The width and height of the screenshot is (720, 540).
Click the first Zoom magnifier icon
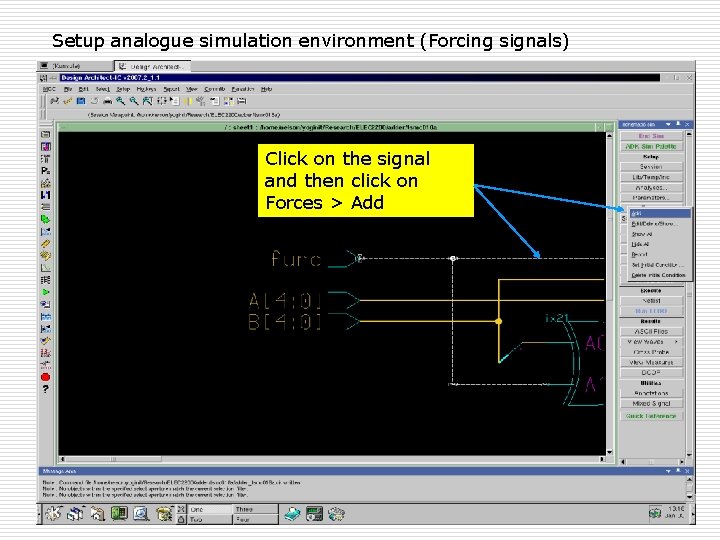coord(120,101)
